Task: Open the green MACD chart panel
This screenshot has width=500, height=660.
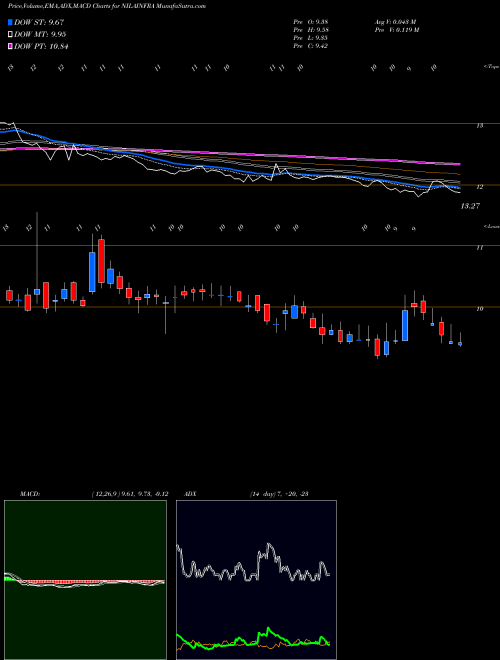Action: (x=85, y=580)
